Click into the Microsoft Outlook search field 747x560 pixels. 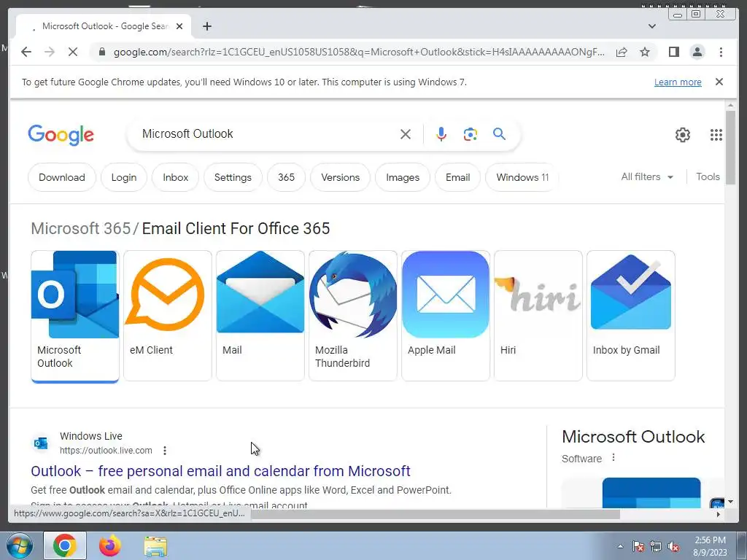267,134
